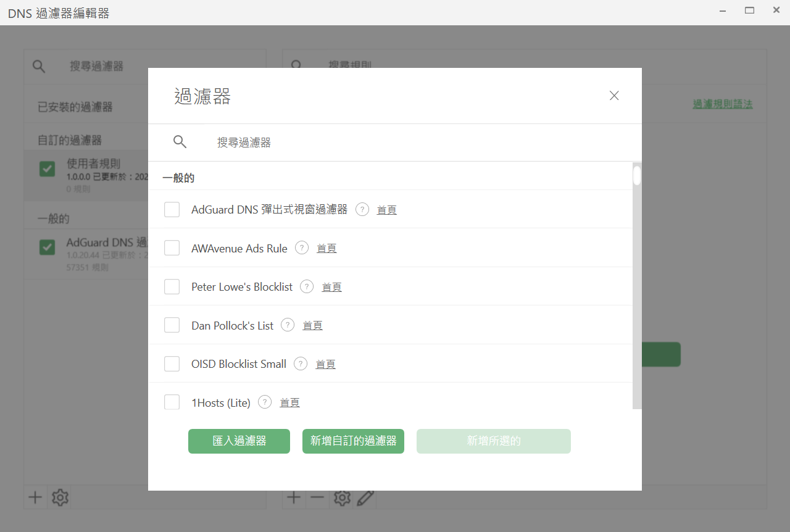Click the 匯入過濾器 button
Image resolution: width=790 pixels, height=532 pixels.
click(x=239, y=441)
